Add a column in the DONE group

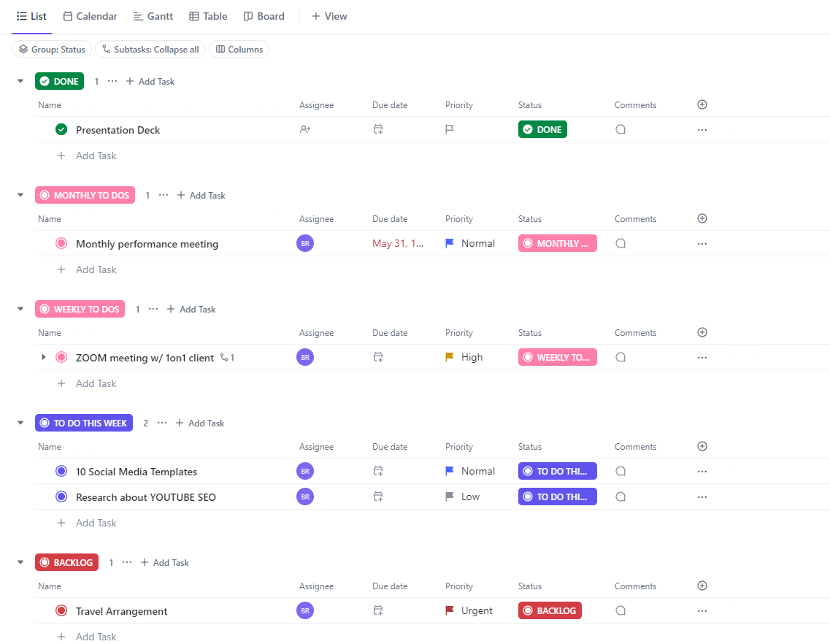click(x=702, y=104)
